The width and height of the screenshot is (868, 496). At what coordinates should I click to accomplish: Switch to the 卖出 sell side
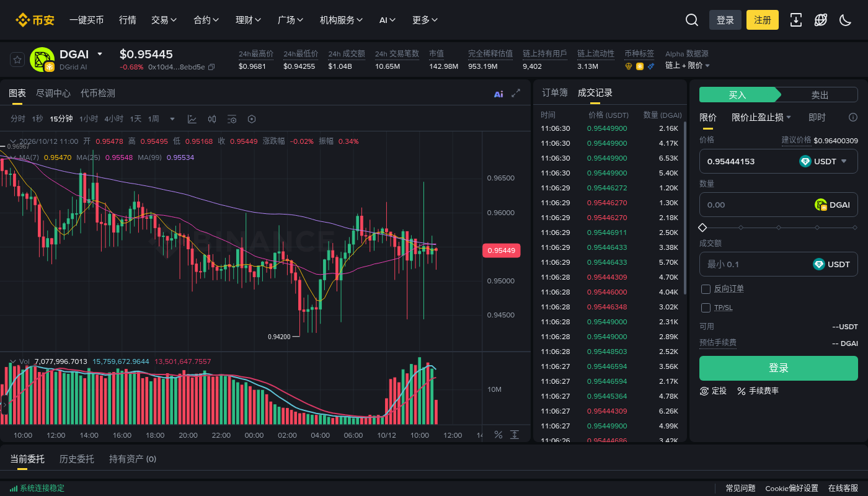point(820,95)
